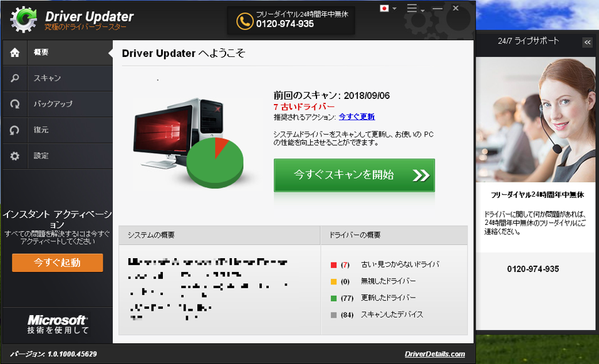Image resolution: width=599 pixels, height=364 pixels.
Task: Click the orange phone icon in header
Action: coord(244,21)
